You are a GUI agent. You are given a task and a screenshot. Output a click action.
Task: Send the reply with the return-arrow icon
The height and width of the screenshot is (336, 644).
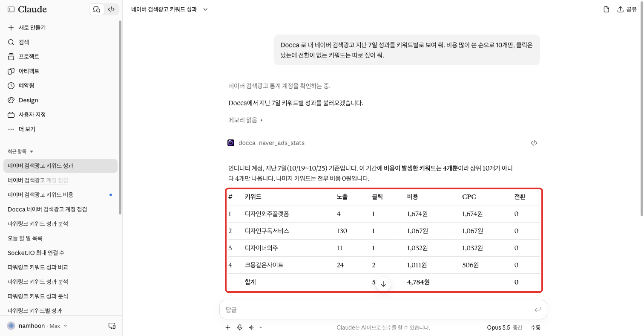[x=537, y=310]
